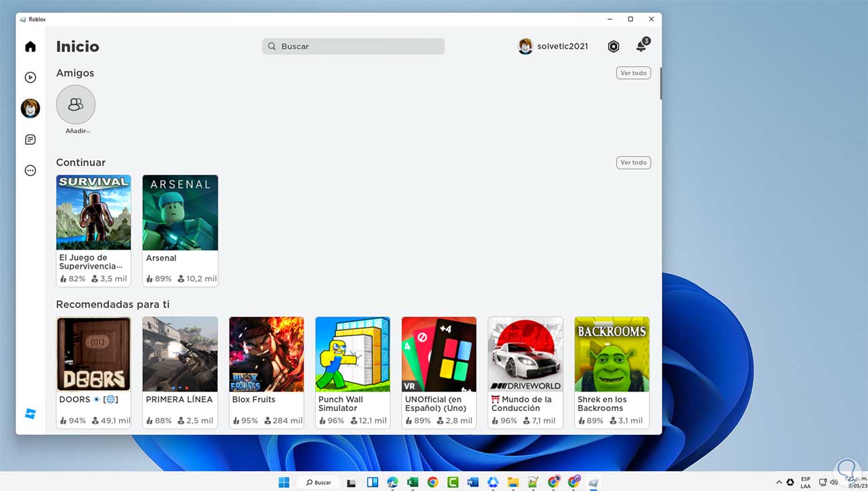Viewport: 868px width, 491px height.
Task: Open Excel from the taskbar
Action: 413,482
